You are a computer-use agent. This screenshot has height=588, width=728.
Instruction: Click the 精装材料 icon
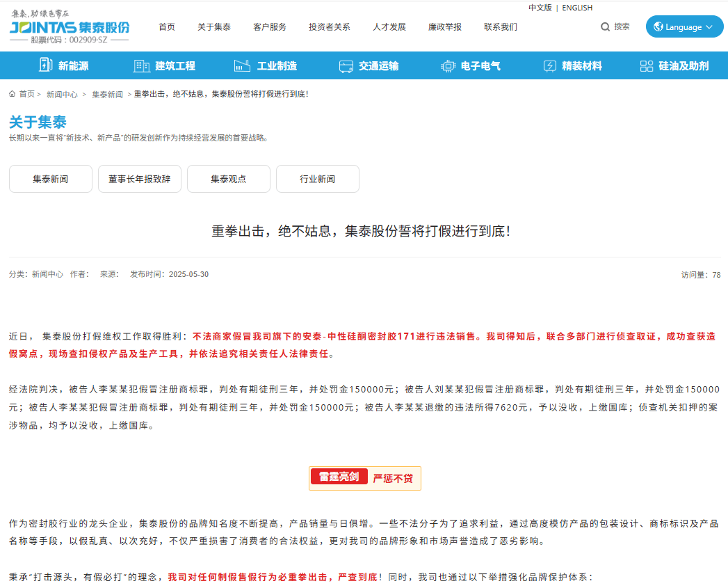pyautogui.click(x=550, y=66)
